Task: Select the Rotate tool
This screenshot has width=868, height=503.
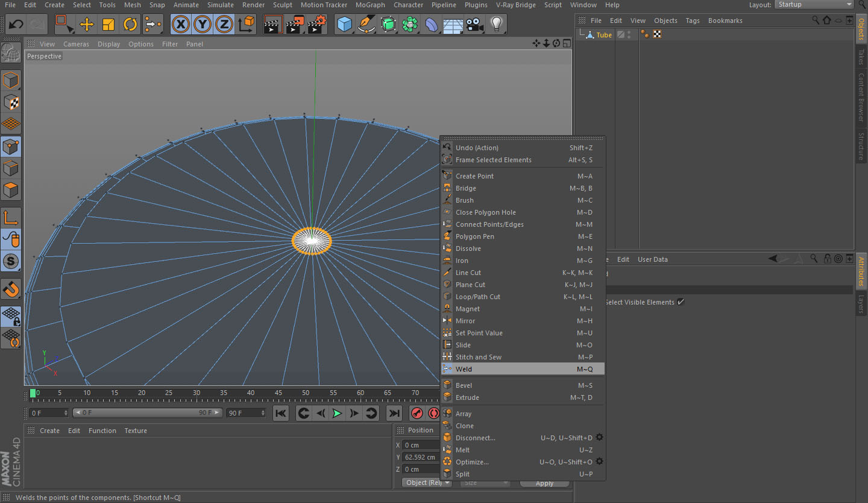Action: tap(130, 25)
